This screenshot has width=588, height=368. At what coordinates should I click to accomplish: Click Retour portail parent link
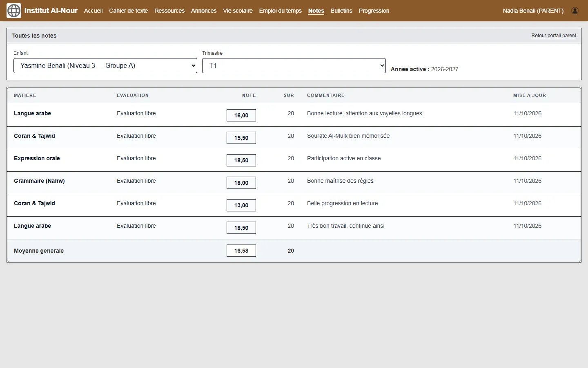pyautogui.click(x=554, y=36)
